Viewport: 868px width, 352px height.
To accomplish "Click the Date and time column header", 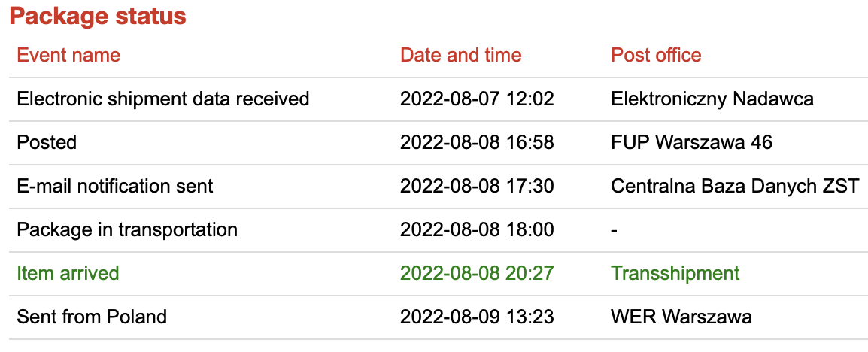I will point(460,55).
